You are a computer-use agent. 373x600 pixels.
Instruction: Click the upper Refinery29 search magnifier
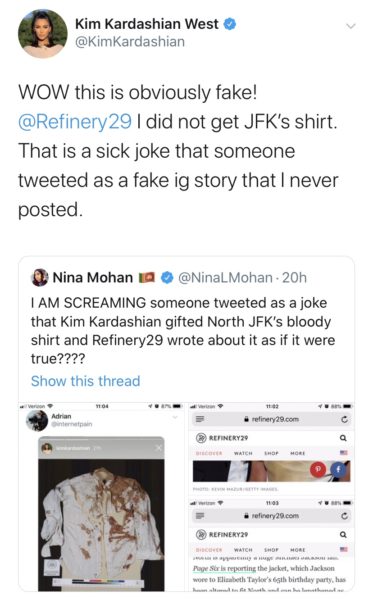[x=343, y=438]
